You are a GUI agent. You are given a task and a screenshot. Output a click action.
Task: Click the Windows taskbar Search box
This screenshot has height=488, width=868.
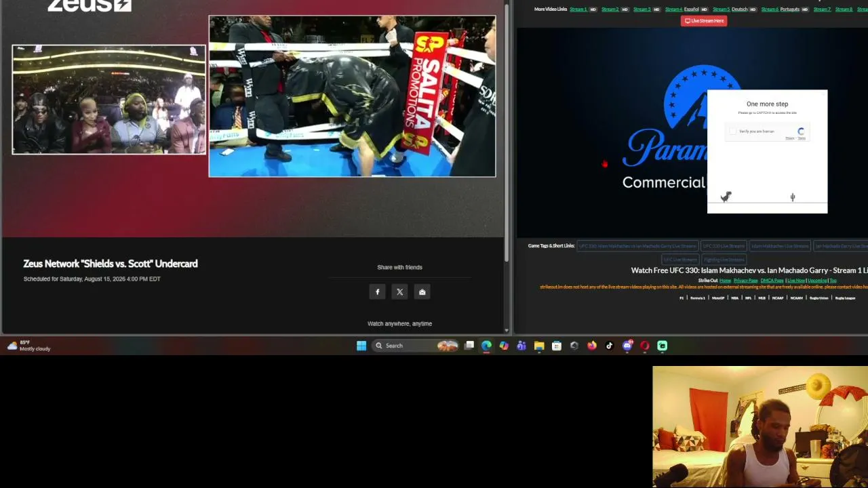pyautogui.click(x=415, y=346)
